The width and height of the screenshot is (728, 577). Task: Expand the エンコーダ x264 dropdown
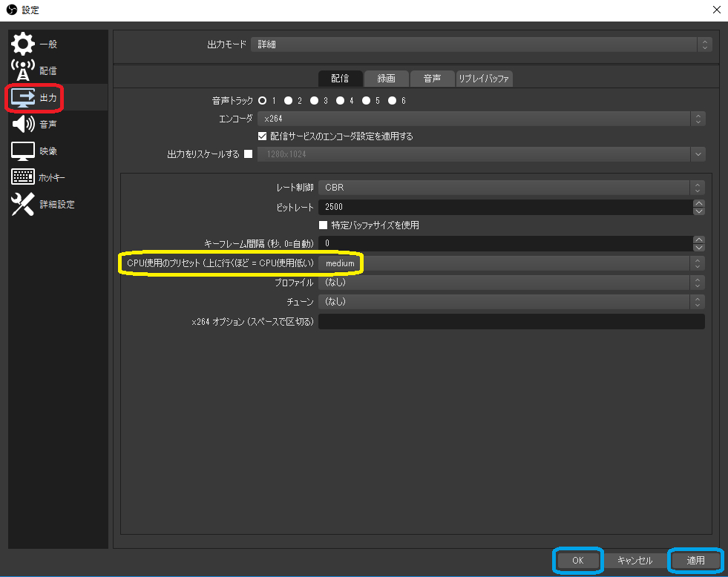481,119
